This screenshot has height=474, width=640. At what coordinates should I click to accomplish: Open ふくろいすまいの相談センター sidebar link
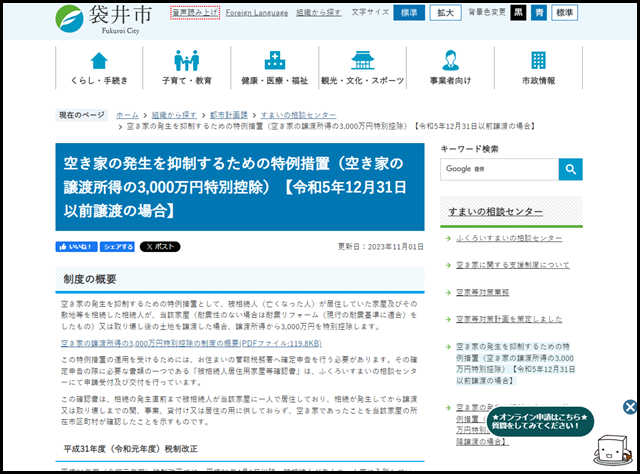(509, 238)
